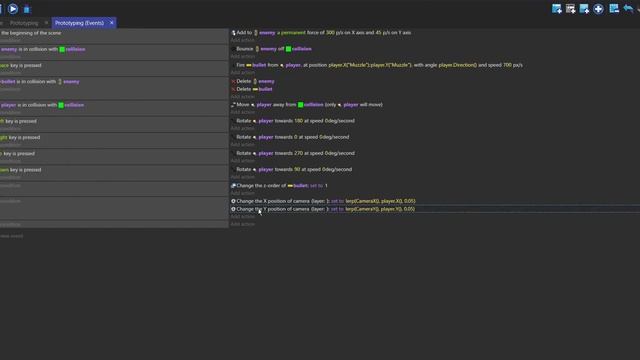
Task: Click the lerp(CameraX(), player.X(), 0.05) expression
Action: [380, 201]
